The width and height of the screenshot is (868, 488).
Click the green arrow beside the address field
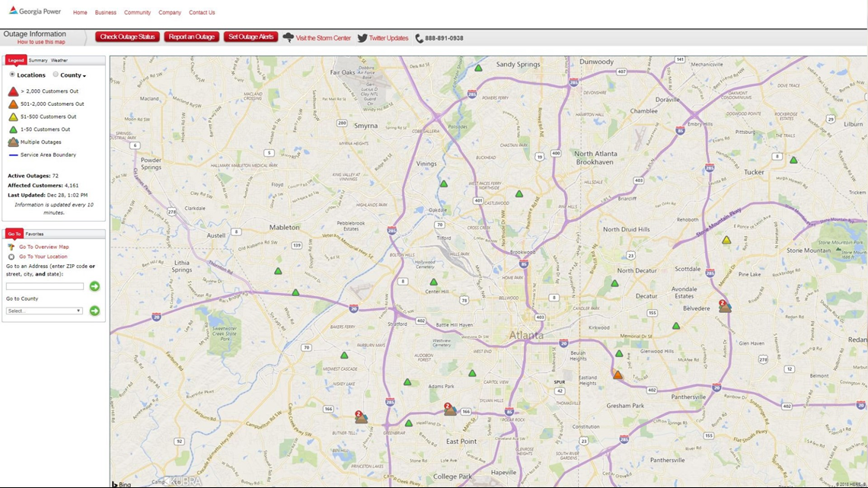coord(94,286)
